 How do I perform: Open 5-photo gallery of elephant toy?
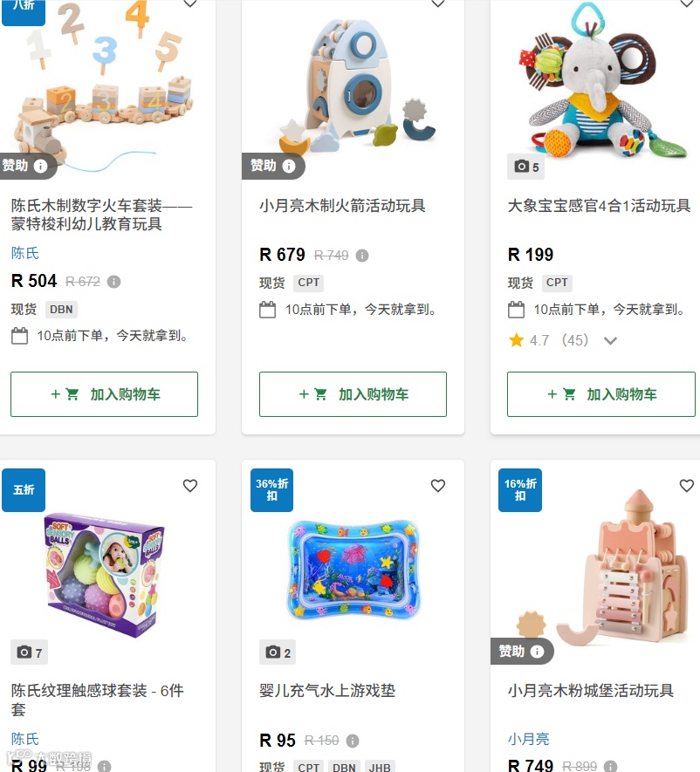tap(525, 167)
